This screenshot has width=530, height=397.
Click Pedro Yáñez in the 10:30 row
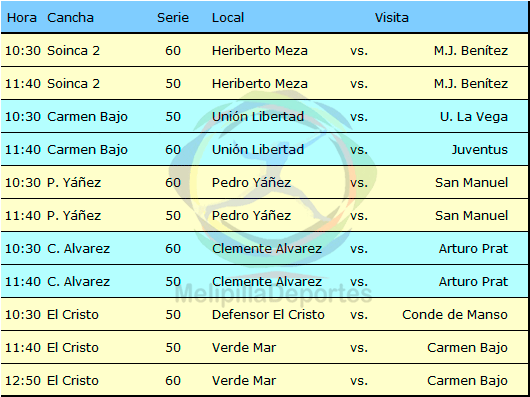tap(251, 183)
